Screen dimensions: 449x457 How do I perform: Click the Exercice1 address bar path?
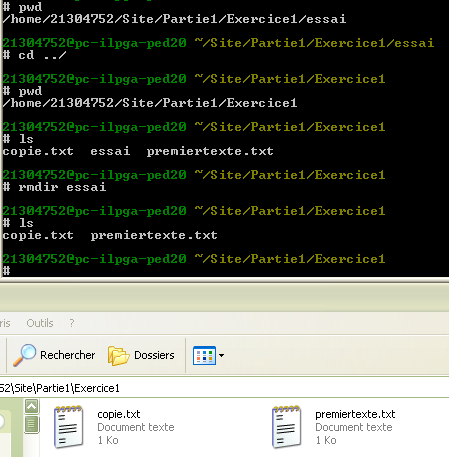coord(60,388)
